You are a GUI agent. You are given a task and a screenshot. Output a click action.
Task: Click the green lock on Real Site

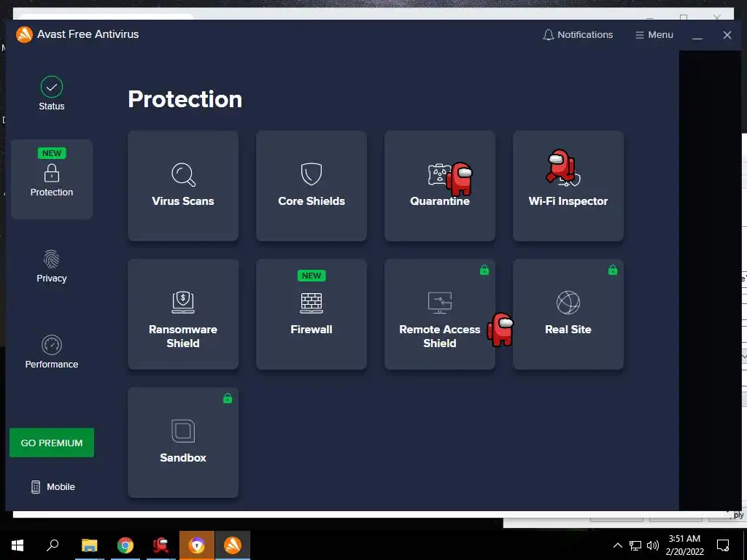coord(613,270)
